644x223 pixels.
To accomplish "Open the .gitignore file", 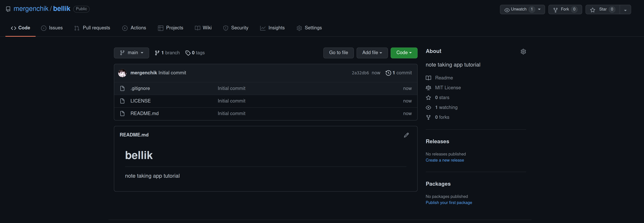I will click(x=140, y=88).
